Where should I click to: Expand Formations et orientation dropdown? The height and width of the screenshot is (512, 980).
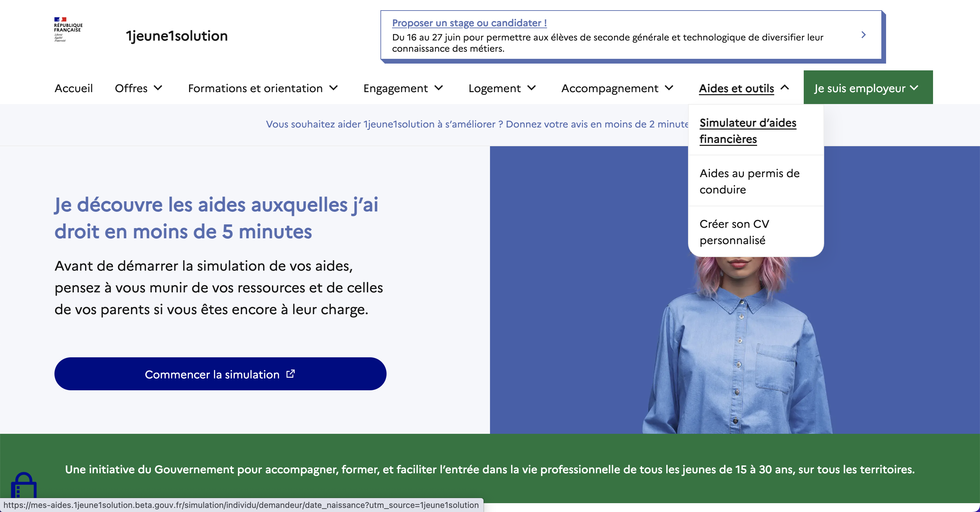pos(262,88)
